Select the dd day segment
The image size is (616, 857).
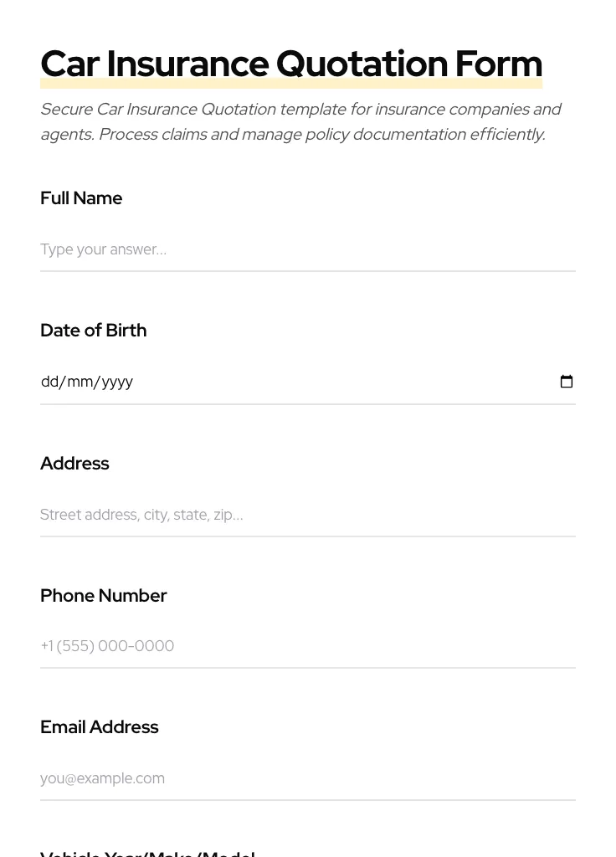(x=50, y=382)
